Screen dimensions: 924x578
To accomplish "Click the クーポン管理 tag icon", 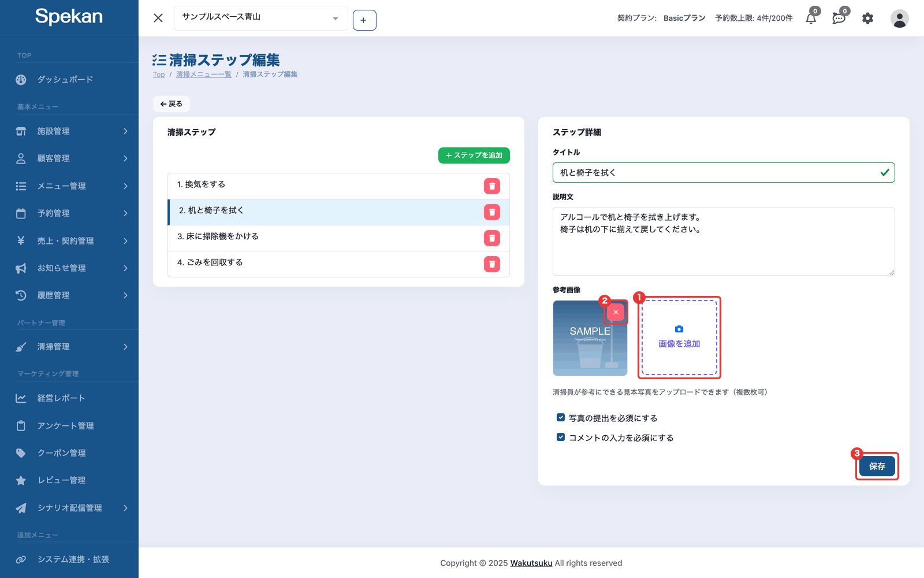I will click(x=21, y=453).
